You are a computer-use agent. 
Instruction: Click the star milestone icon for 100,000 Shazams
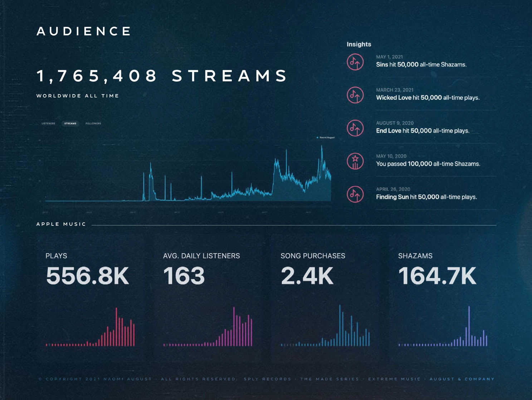[355, 161]
